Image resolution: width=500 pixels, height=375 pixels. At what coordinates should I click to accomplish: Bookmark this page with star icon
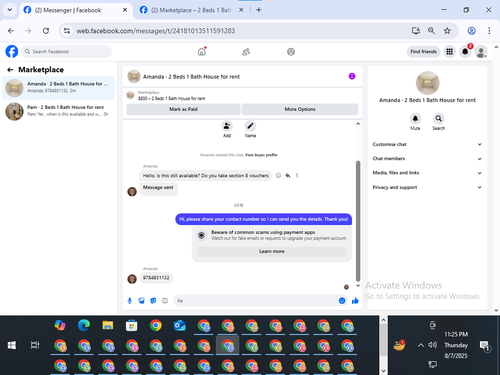click(447, 31)
